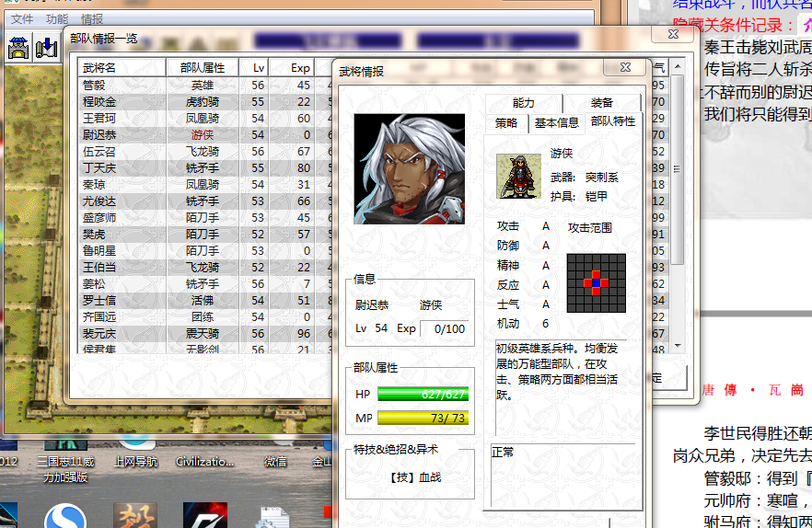Select the 王君珂 row in troop list
Screen dimensions: 812x528
205,118
